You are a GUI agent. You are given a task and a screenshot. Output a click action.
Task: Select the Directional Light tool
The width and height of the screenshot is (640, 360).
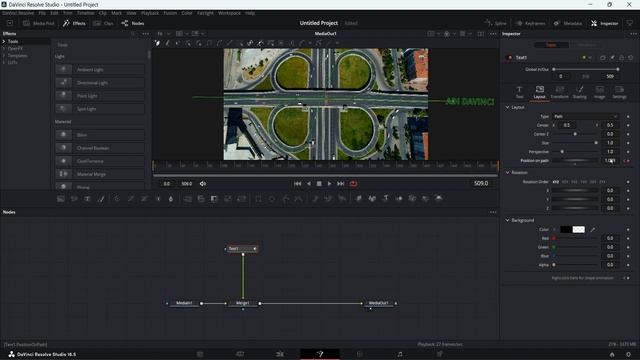point(100,83)
